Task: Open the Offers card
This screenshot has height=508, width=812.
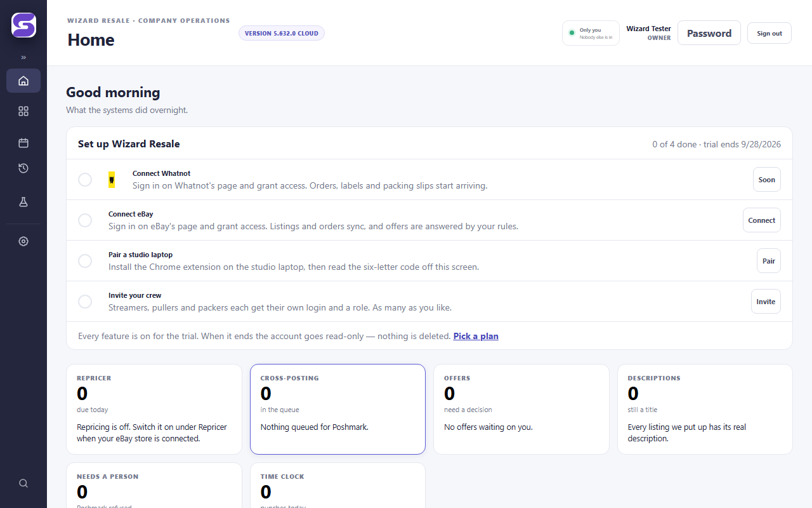Action: click(521, 409)
